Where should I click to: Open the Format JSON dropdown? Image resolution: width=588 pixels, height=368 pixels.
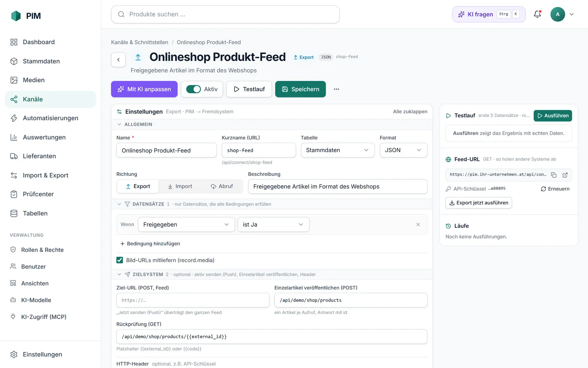coord(403,150)
